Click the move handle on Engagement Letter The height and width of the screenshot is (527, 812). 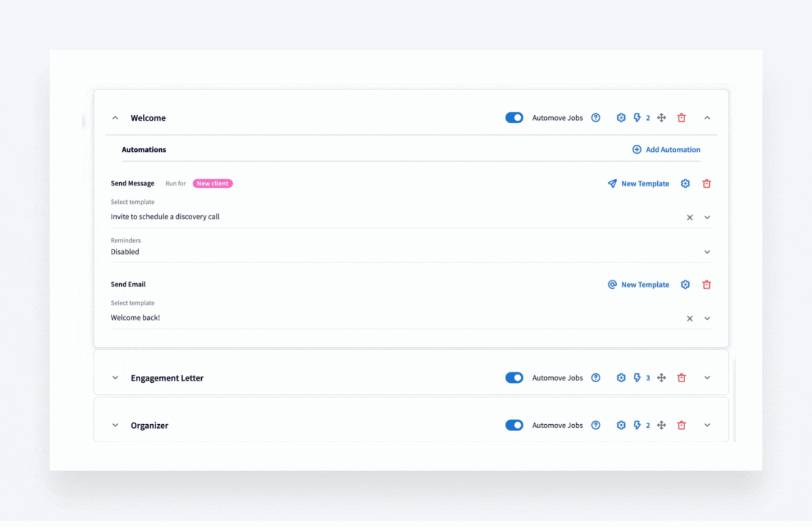tap(661, 378)
